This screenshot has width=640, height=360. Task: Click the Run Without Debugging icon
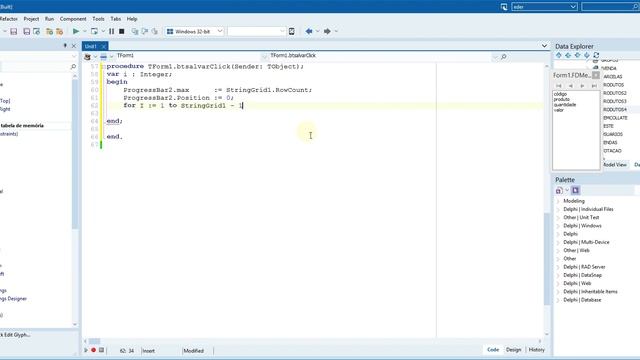(94, 31)
